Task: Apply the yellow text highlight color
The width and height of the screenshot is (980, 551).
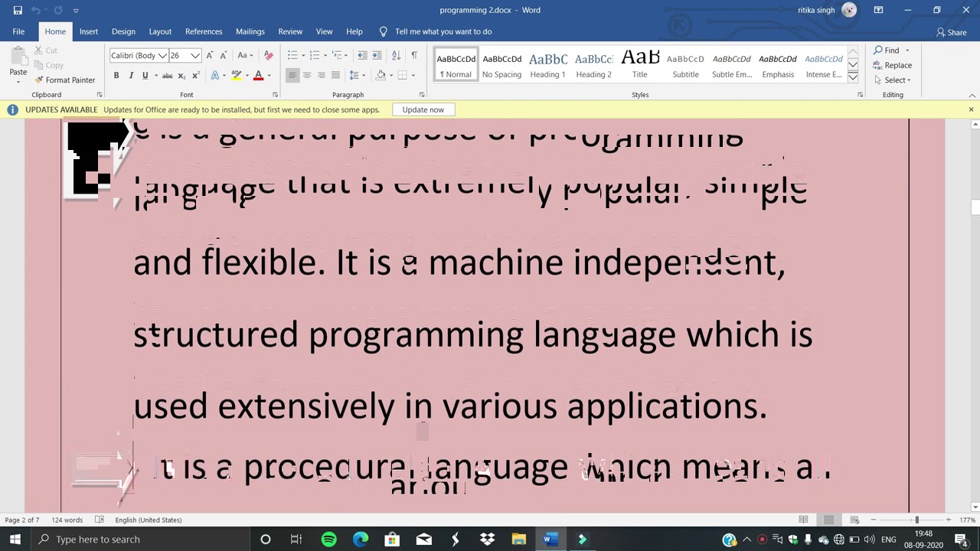Action: [237, 75]
